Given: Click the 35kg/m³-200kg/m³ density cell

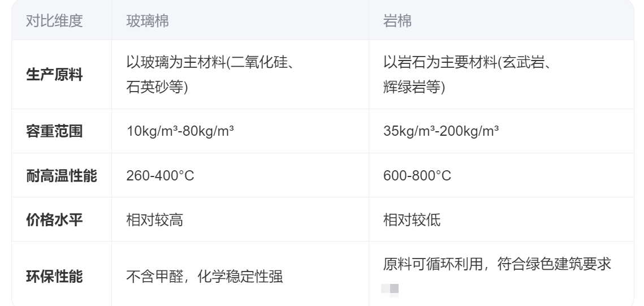Looking at the screenshot, I should (x=441, y=131).
